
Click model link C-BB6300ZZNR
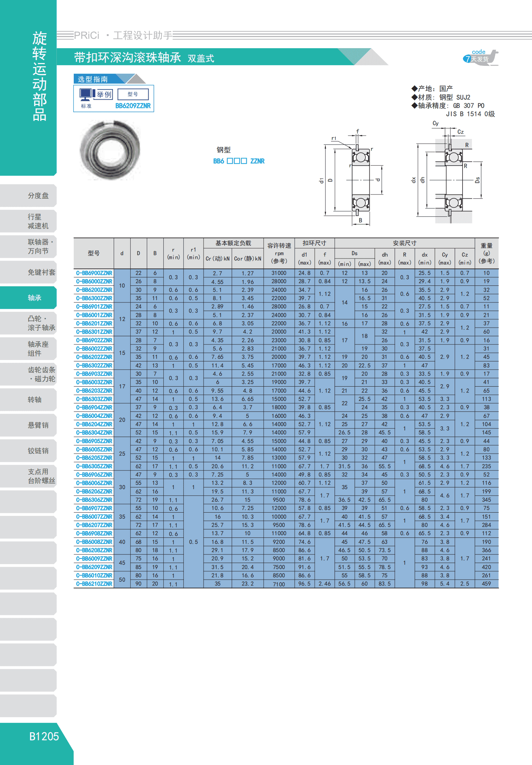tap(94, 298)
